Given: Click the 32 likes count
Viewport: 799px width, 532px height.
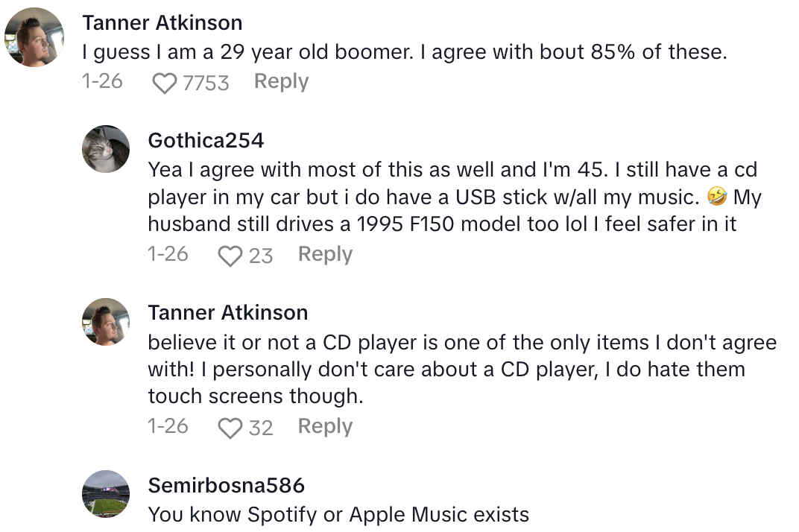Looking at the screenshot, I should (261, 428).
